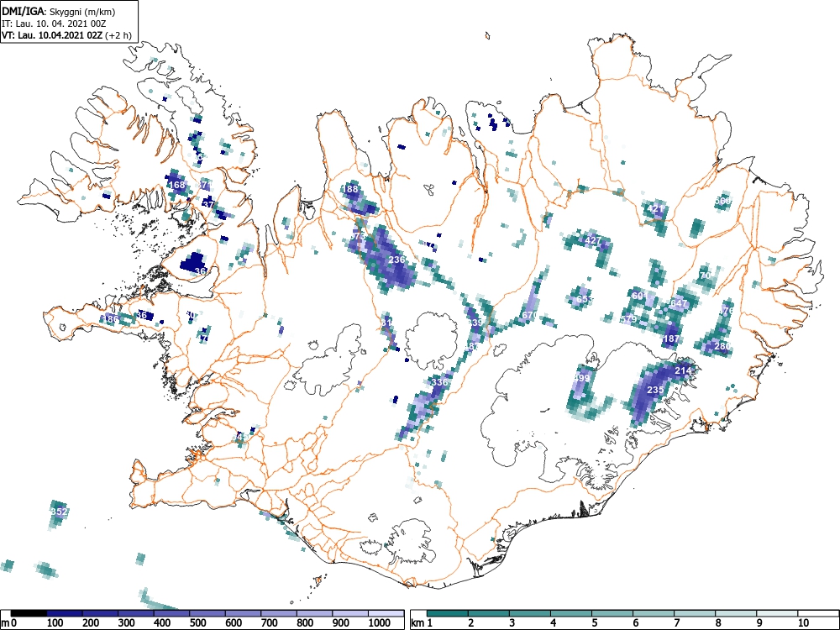Click the 566 visibility value in the east
This screenshot has height=630, width=840.
coord(722,201)
